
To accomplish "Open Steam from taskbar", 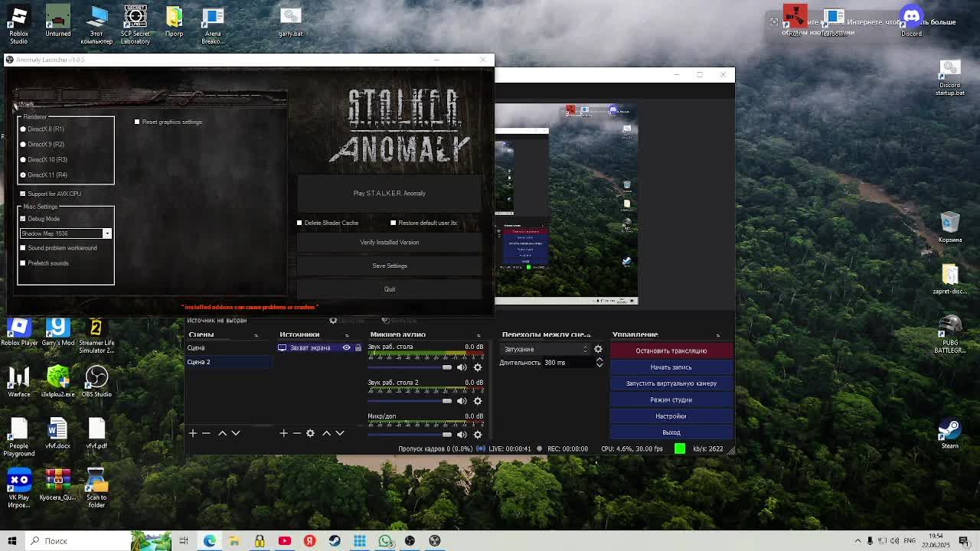I will (x=335, y=541).
